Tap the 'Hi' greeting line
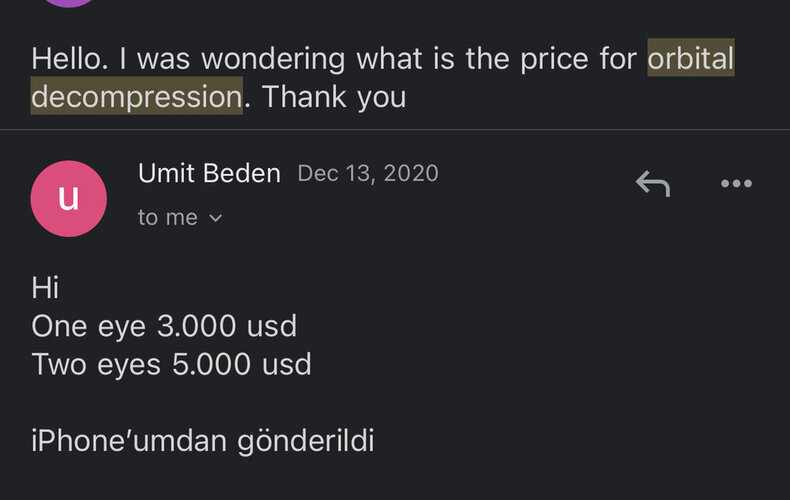 (x=45, y=288)
